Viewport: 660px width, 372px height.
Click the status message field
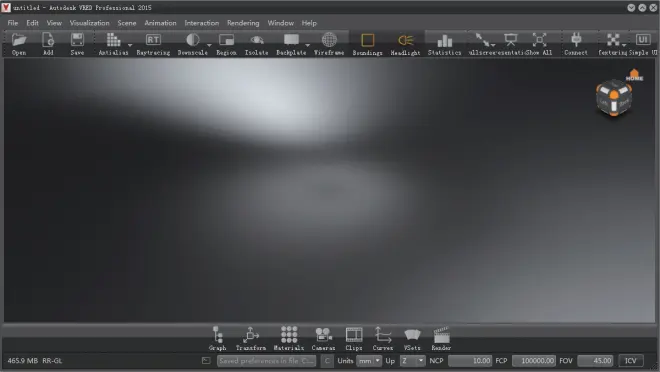266,361
